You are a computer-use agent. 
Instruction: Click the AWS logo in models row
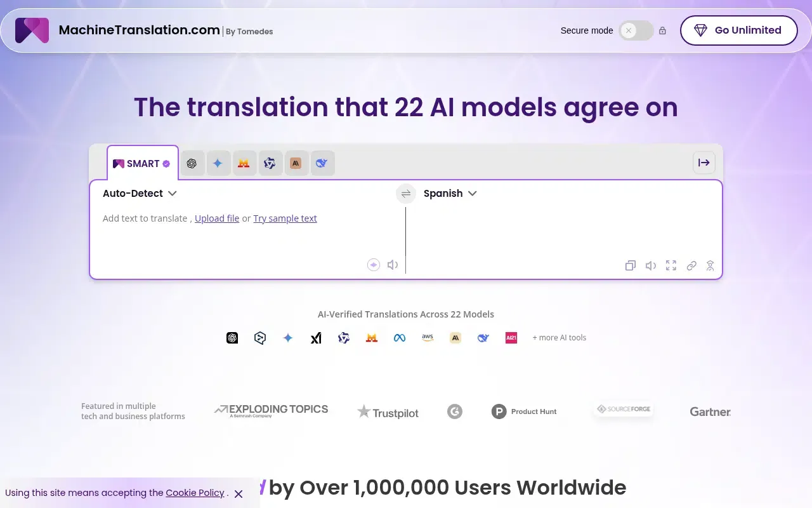pos(428,338)
